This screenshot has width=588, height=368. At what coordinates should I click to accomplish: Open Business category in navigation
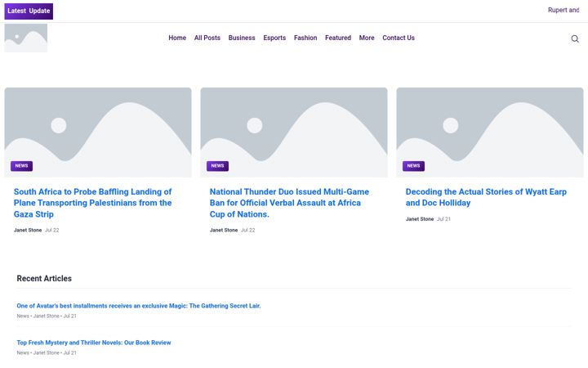[x=242, y=38]
